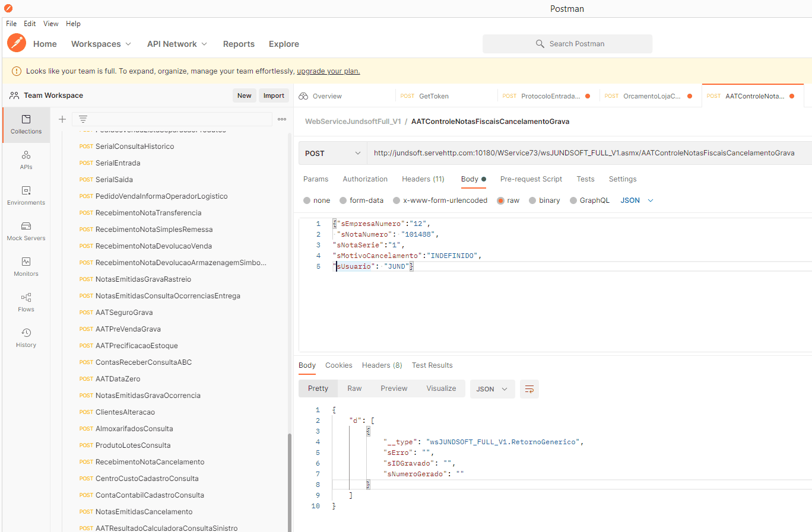
Task: Open the Edit menu
Action: point(30,24)
